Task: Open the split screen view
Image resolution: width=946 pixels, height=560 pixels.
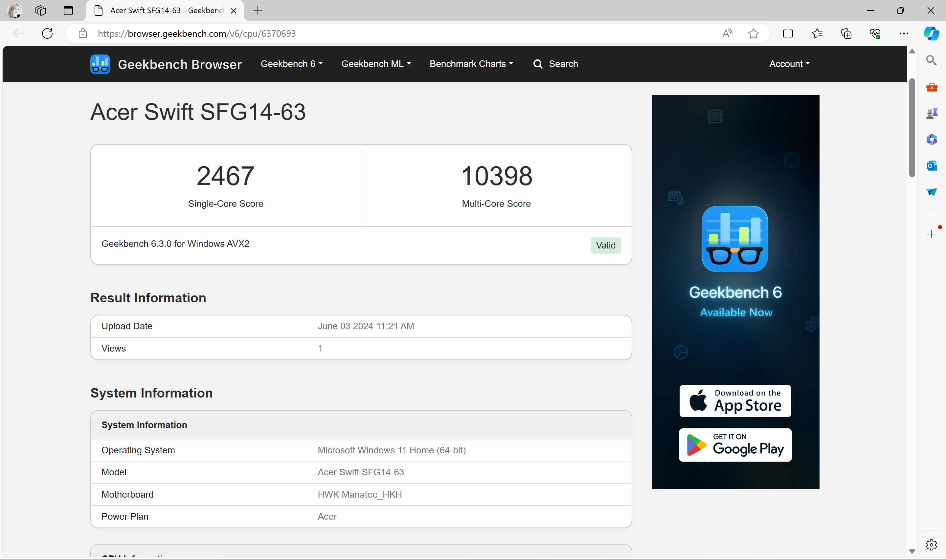Action: click(x=788, y=33)
